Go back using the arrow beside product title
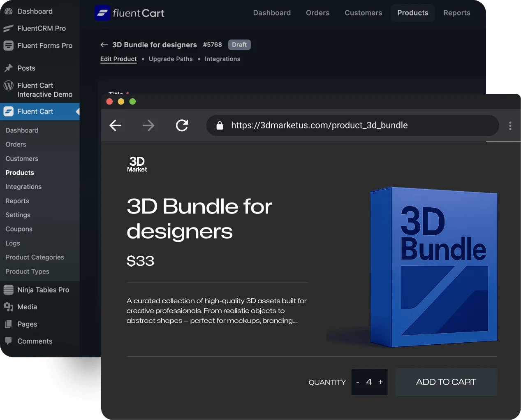The height and width of the screenshot is (420, 521). pos(104,45)
